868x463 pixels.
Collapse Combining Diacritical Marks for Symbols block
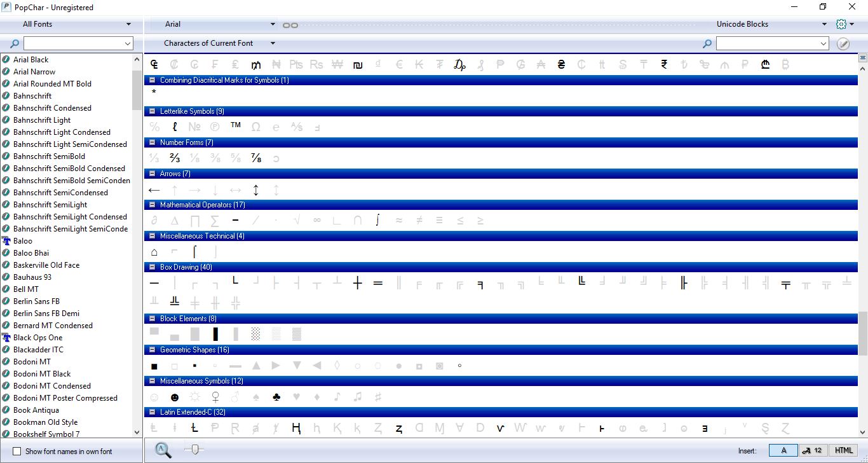coord(152,80)
